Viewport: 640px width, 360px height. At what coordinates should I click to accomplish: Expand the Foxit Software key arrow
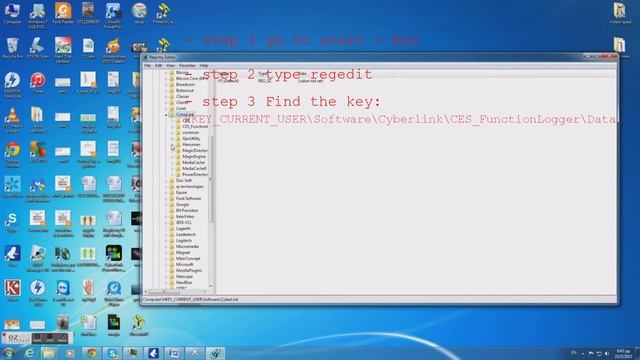click(167, 198)
